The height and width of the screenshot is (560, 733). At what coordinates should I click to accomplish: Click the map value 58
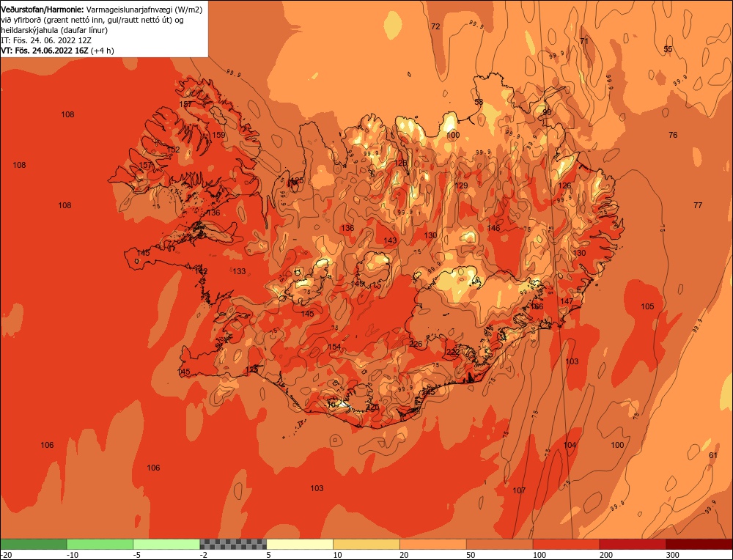tap(479, 102)
